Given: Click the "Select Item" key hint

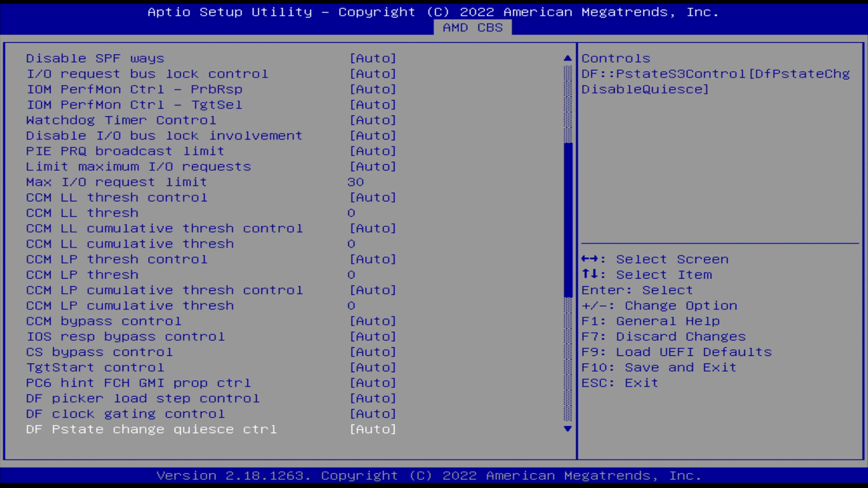Looking at the screenshot, I should pyautogui.click(x=647, y=275).
